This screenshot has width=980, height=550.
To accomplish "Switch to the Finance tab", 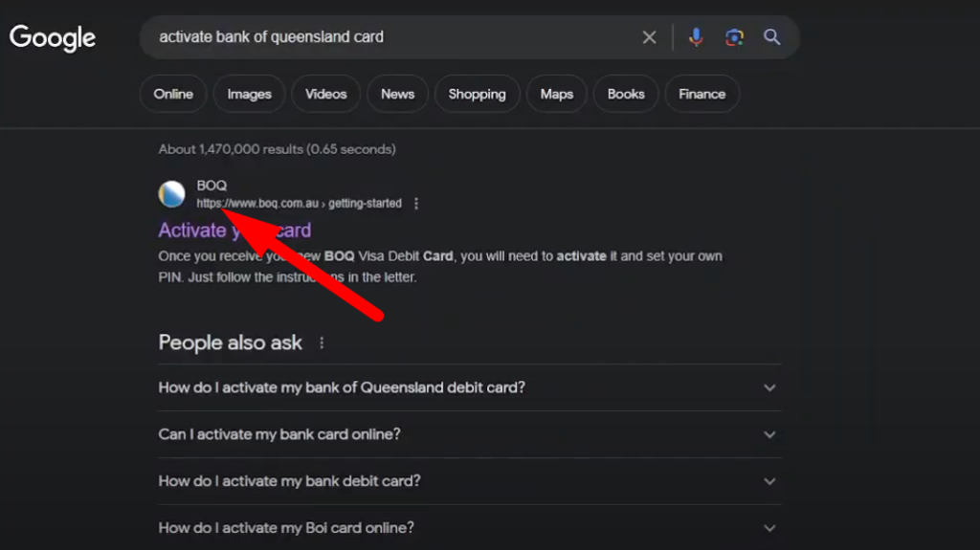I will (702, 94).
